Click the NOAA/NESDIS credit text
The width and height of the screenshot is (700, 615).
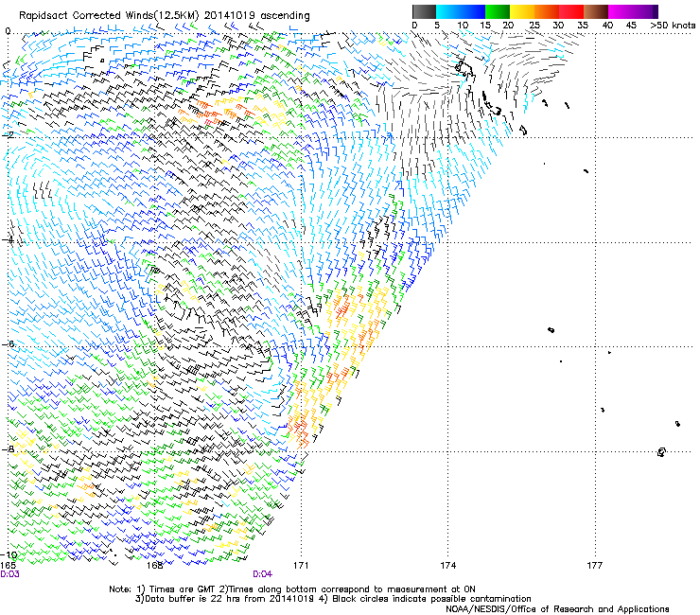tap(557, 608)
